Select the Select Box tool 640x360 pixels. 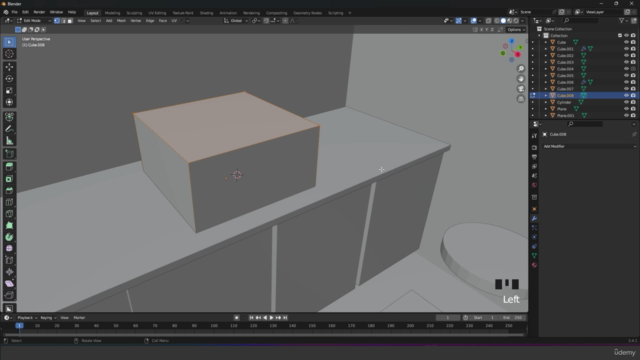pyautogui.click(x=9, y=42)
